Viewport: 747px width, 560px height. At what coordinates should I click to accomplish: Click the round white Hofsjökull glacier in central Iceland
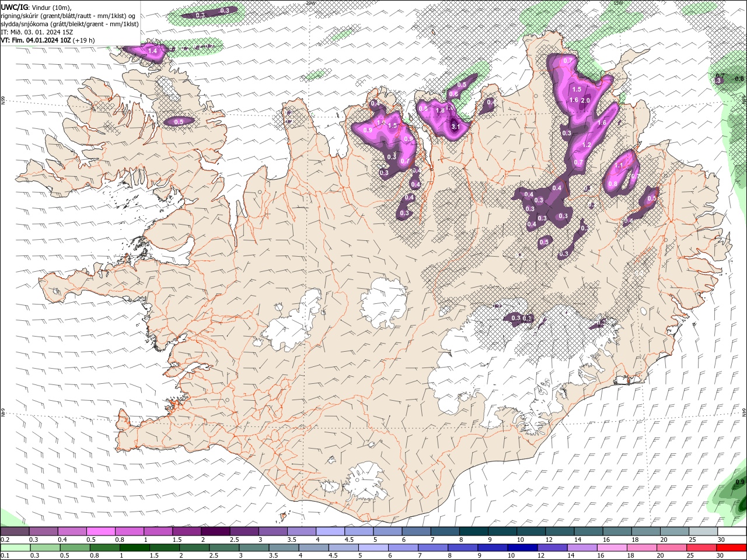click(x=385, y=303)
